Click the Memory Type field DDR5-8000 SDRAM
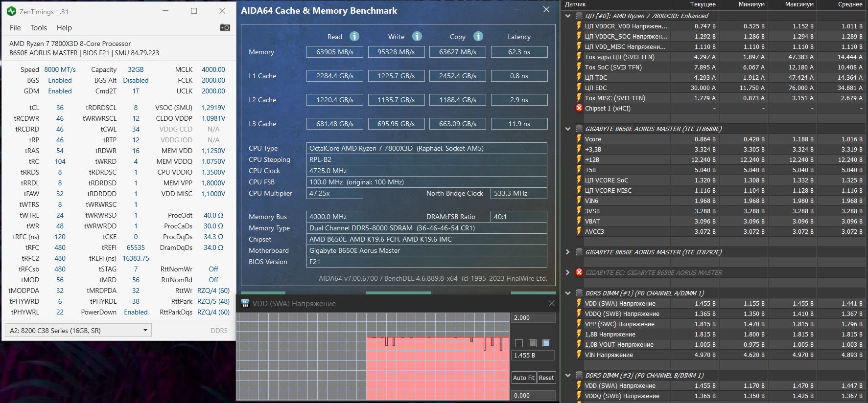The width and height of the screenshot is (868, 403). pyautogui.click(x=427, y=228)
